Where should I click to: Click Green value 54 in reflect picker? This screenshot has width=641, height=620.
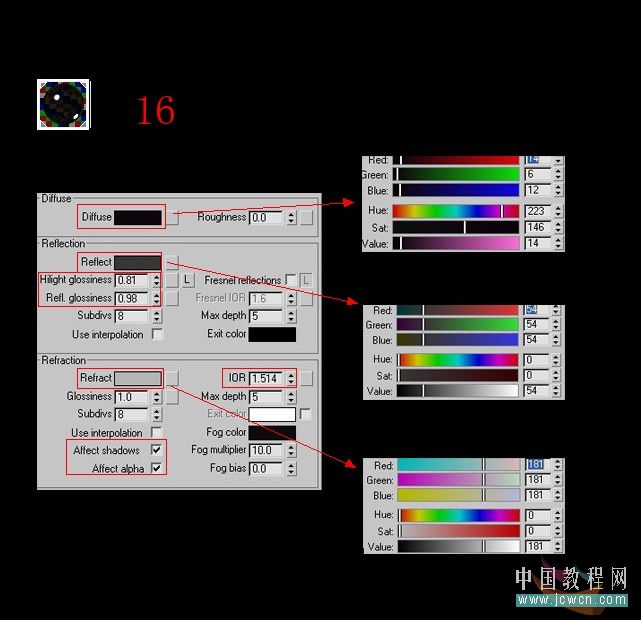[536, 325]
